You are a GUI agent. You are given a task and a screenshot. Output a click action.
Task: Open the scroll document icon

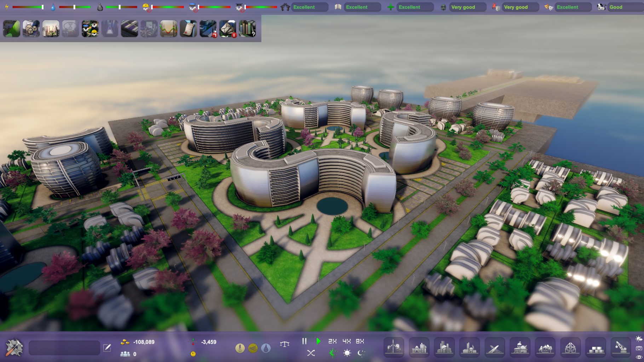coord(188,29)
